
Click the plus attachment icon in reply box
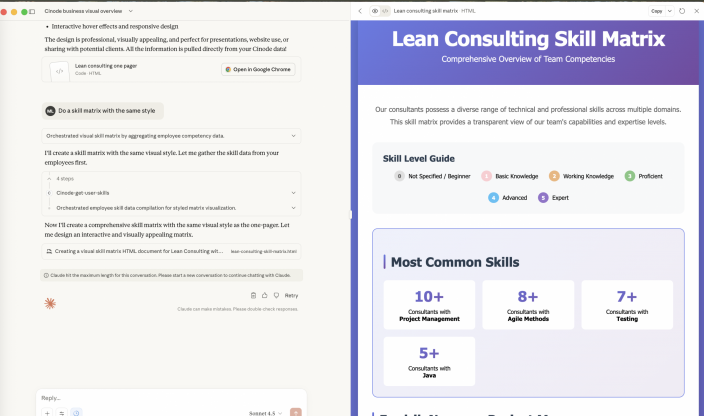pos(46,412)
